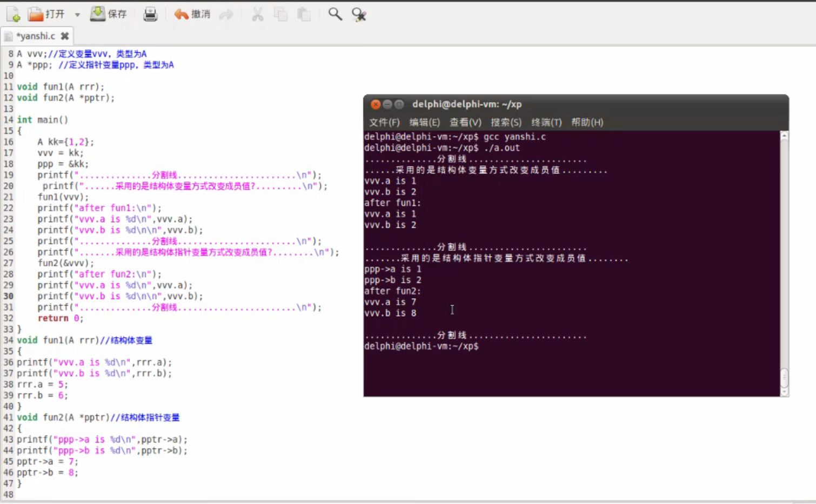The width and height of the screenshot is (816, 504).
Task: Click declaration 'void fun1(A rrr);' on line 11
Action: click(61, 87)
